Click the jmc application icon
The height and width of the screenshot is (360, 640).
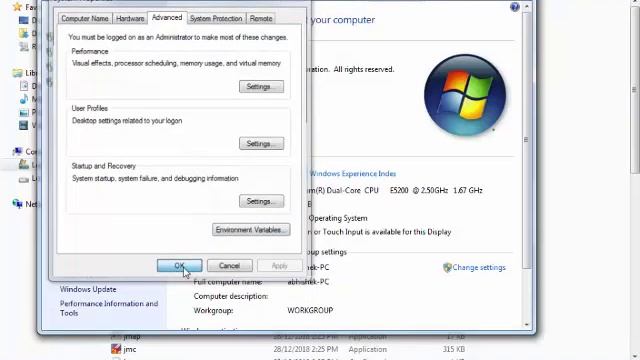pos(116,349)
